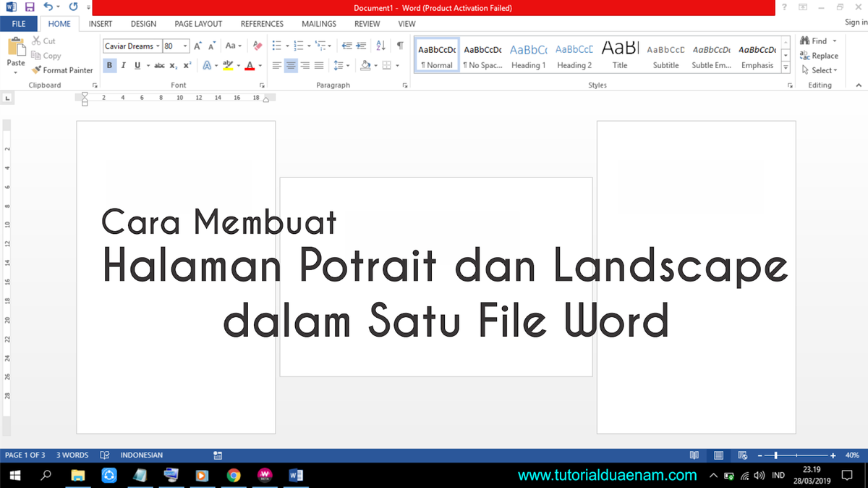Click the 40% zoom level button

tap(851, 455)
